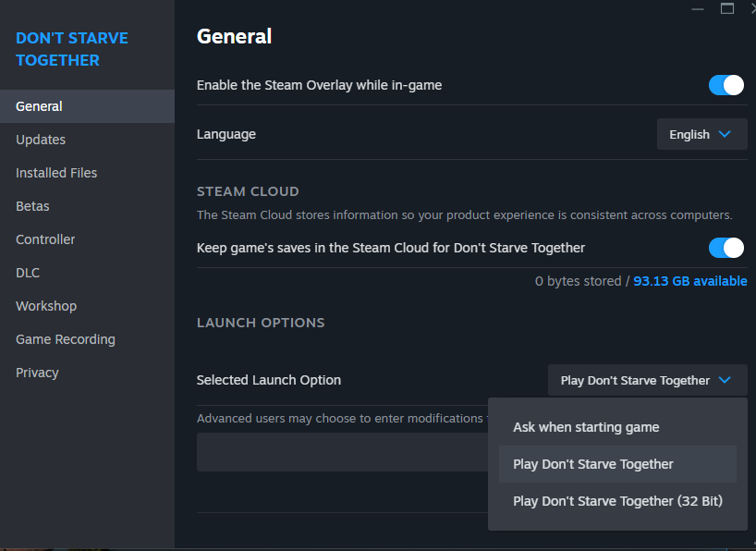Choose "Ask when starting game" from the list
This screenshot has width=756, height=551.
coord(586,427)
